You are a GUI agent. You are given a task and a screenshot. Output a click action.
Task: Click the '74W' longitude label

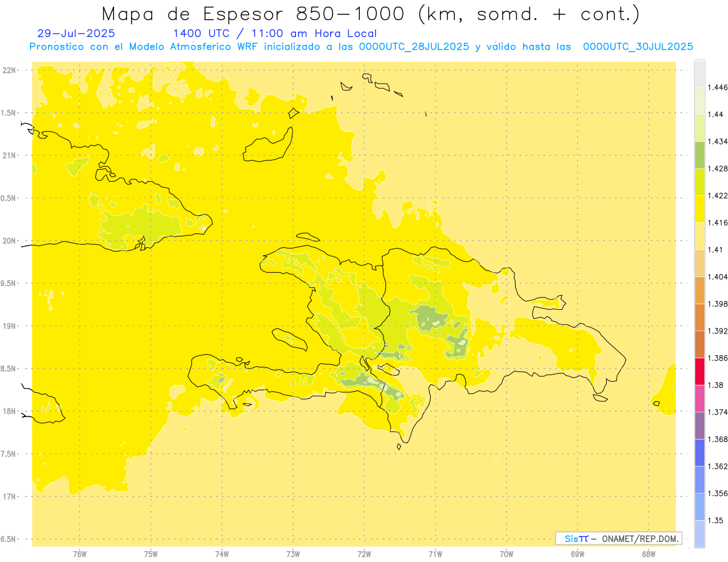[222, 554]
